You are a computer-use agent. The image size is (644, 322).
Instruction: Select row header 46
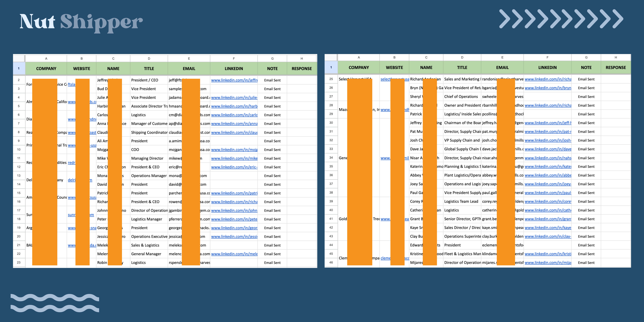pos(331,262)
